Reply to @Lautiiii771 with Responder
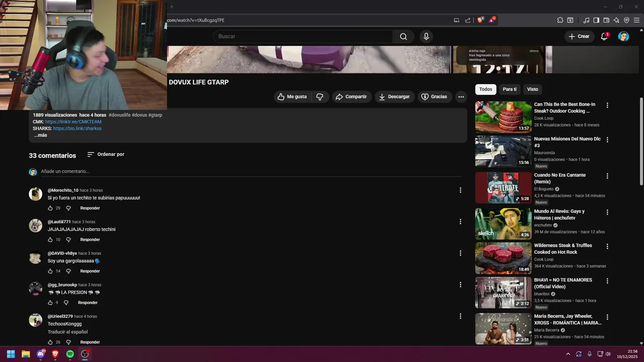Screen dimensions: 644x362 tap(90, 240)
